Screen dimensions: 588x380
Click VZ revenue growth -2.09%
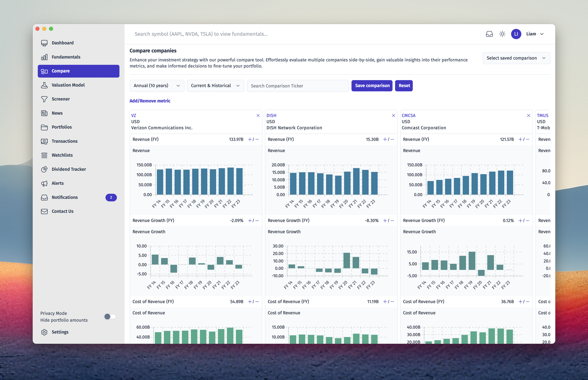tap(237, 221)
